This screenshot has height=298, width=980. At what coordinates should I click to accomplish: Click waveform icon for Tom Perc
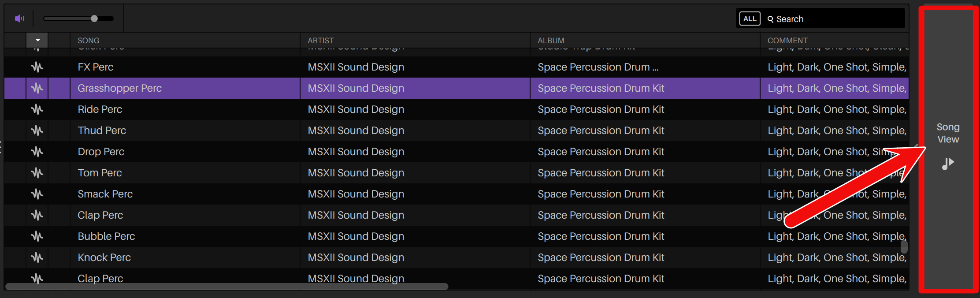(37, 173)
